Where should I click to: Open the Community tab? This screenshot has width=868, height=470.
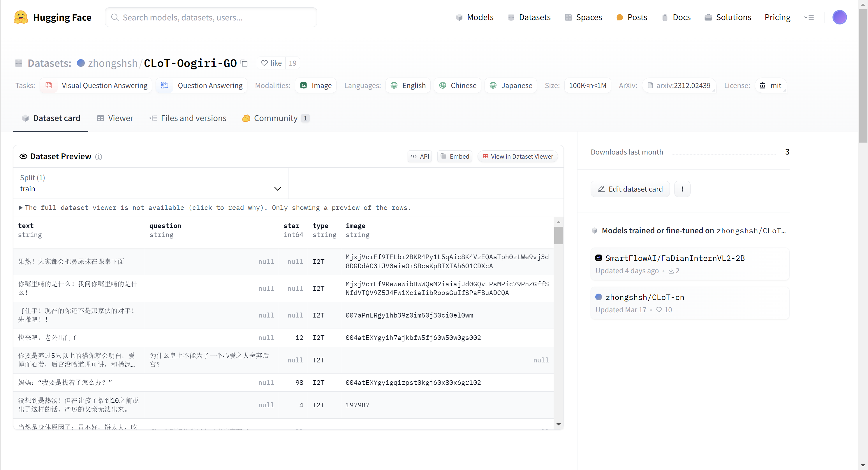point(276,118)
